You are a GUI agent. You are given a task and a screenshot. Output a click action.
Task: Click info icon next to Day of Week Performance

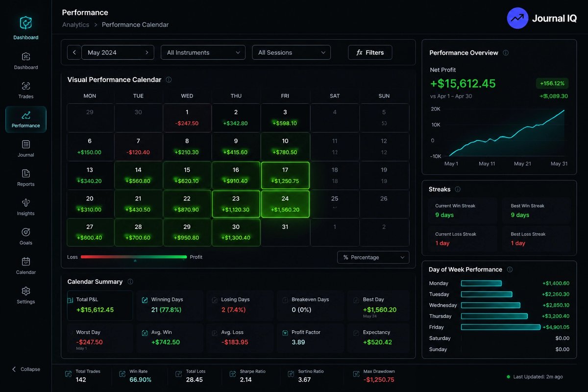pos(510,269)
